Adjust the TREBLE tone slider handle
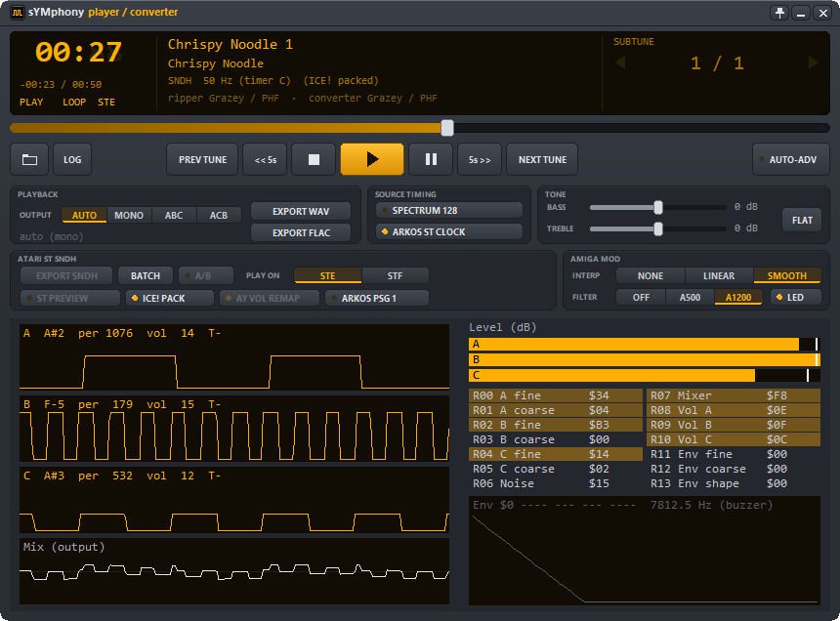The height and width of the screenshot is (621, 840). 658,228
